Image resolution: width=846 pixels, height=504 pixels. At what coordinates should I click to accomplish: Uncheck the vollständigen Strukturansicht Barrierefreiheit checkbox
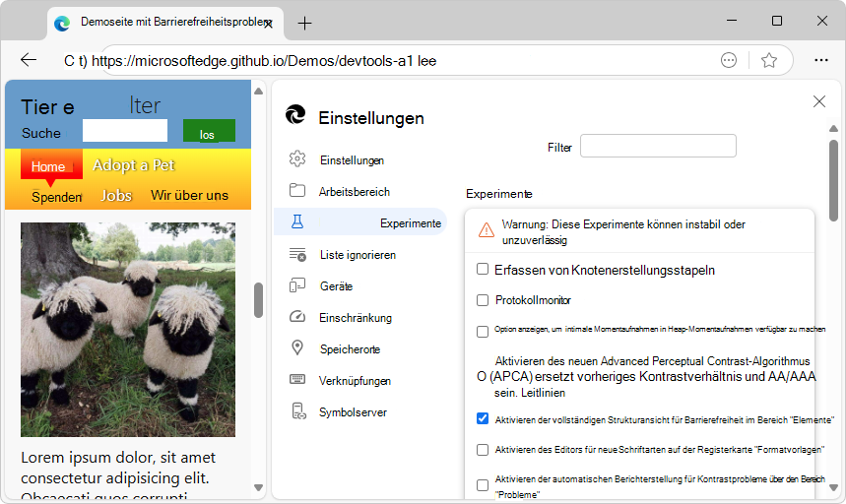483,418
